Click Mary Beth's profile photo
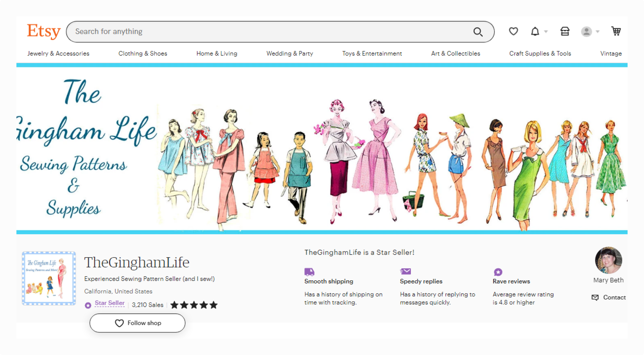The width and height of the screenshot is (644, 355). click(x=608, y=260)
